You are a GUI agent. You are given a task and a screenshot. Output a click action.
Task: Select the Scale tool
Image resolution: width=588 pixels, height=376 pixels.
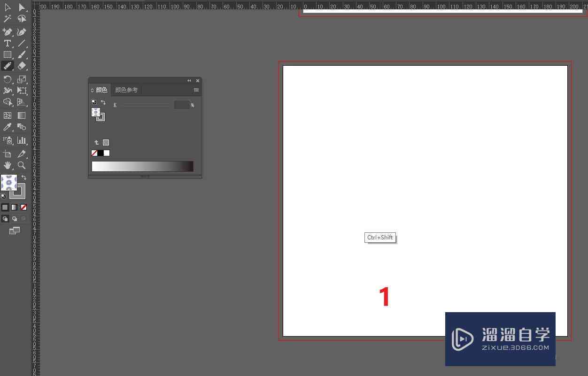pos(22,79)
